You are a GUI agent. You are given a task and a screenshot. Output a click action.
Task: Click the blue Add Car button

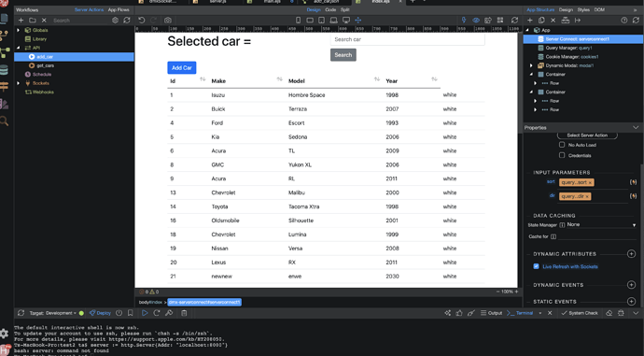(x=182, y=67)
